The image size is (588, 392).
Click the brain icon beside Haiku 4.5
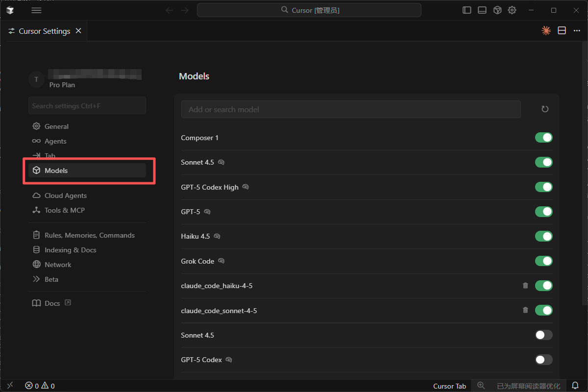pos(217,236)
